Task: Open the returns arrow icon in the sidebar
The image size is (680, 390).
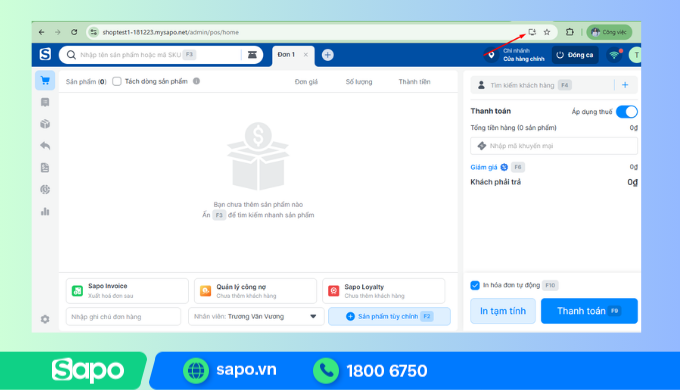Action: coord(45,146)
